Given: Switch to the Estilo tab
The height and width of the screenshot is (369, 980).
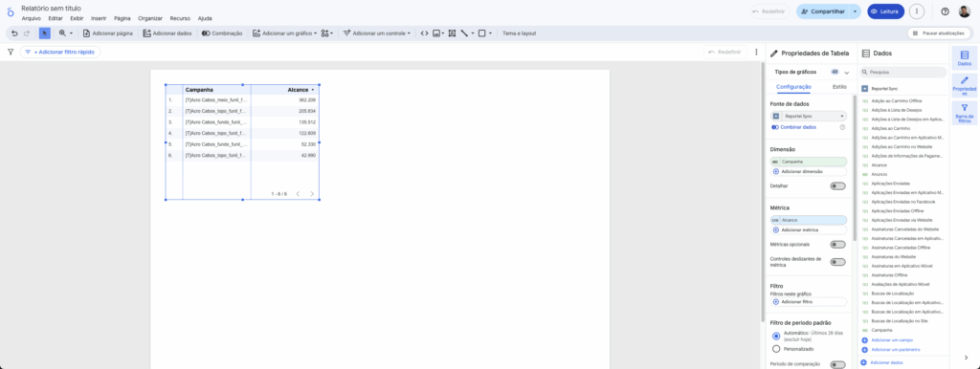Looking at the screenshot, I should 839,87.
